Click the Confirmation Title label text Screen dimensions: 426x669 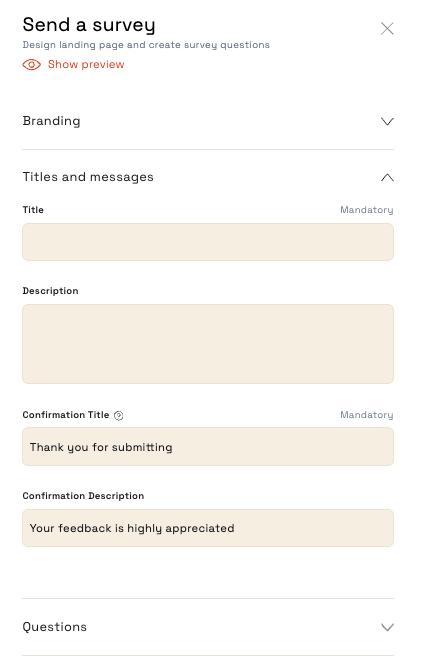[x=66, y=415]
